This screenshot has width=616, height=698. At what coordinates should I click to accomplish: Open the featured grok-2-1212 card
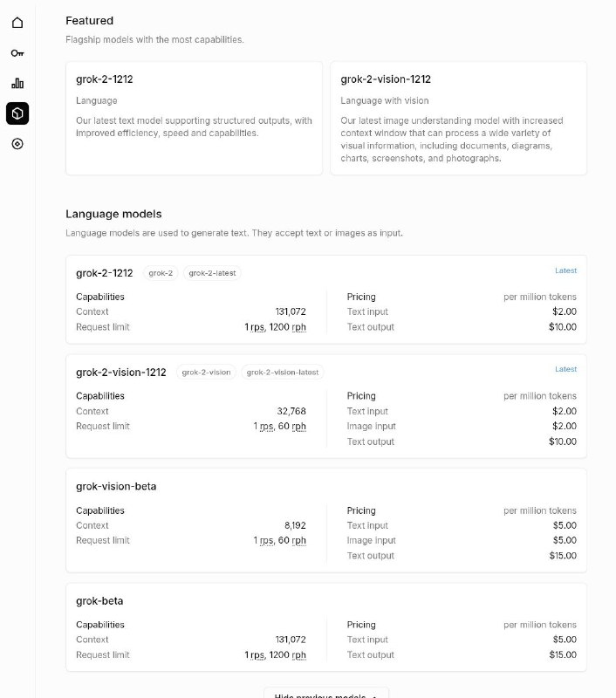pos(194,118)
